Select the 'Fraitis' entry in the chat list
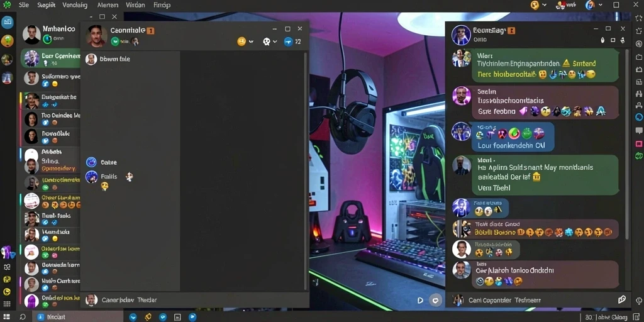This screenshot has height=322, width=644. (x=101, y=177)
